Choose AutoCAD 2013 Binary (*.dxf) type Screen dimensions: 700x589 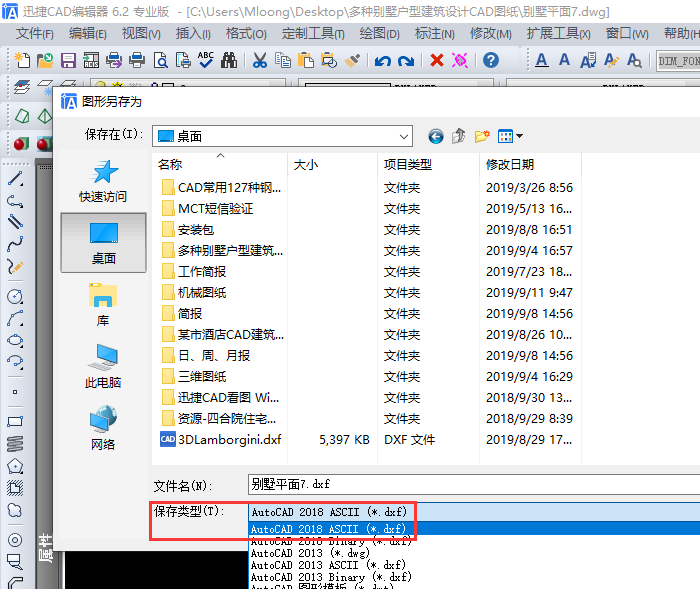point(331,577)
